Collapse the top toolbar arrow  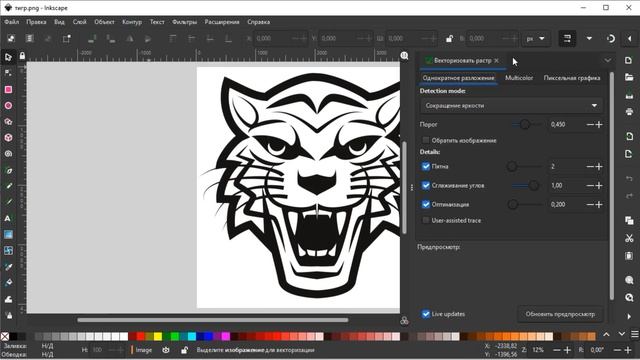pyautogui.click(x=629, y=38)
